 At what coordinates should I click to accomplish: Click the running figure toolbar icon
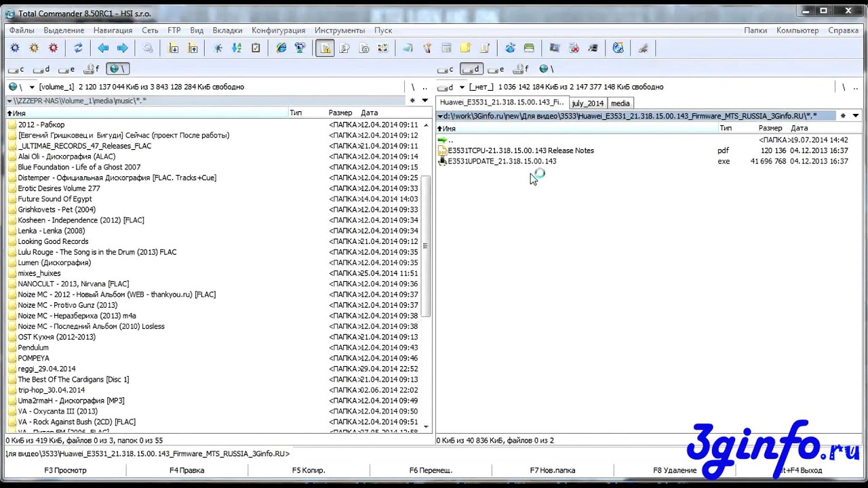click(218, 48)
